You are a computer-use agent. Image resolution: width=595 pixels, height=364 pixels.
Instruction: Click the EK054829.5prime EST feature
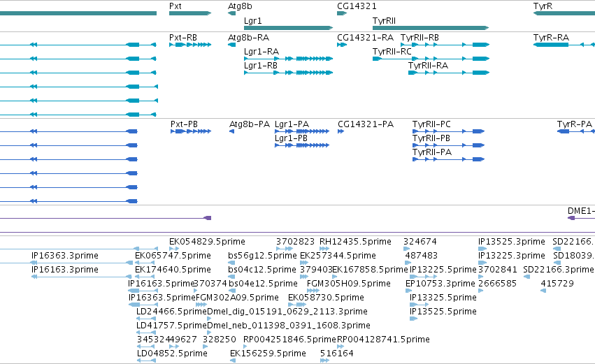pos(174,249)
